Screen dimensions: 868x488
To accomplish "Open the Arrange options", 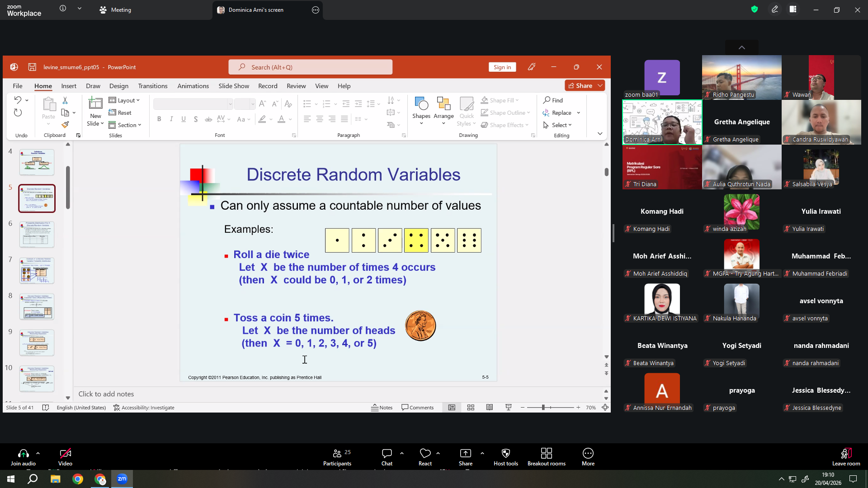I will tap(443, 110).
